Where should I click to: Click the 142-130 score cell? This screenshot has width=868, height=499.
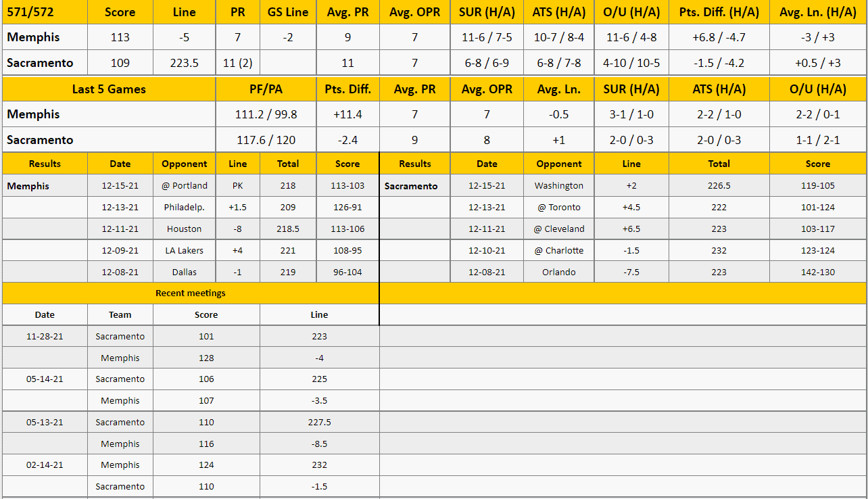pyautogui.click(x=817, y=272)
